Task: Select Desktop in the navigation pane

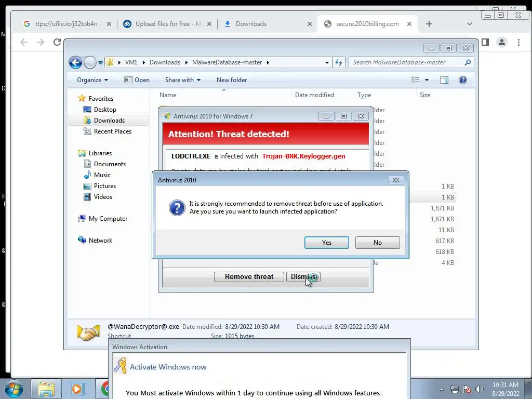Action: [x=105, y=110]
